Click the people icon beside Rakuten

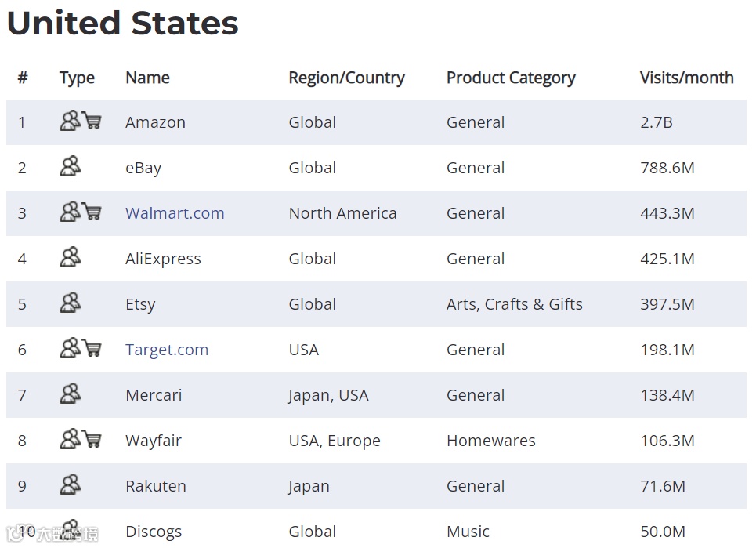(71, 484)
